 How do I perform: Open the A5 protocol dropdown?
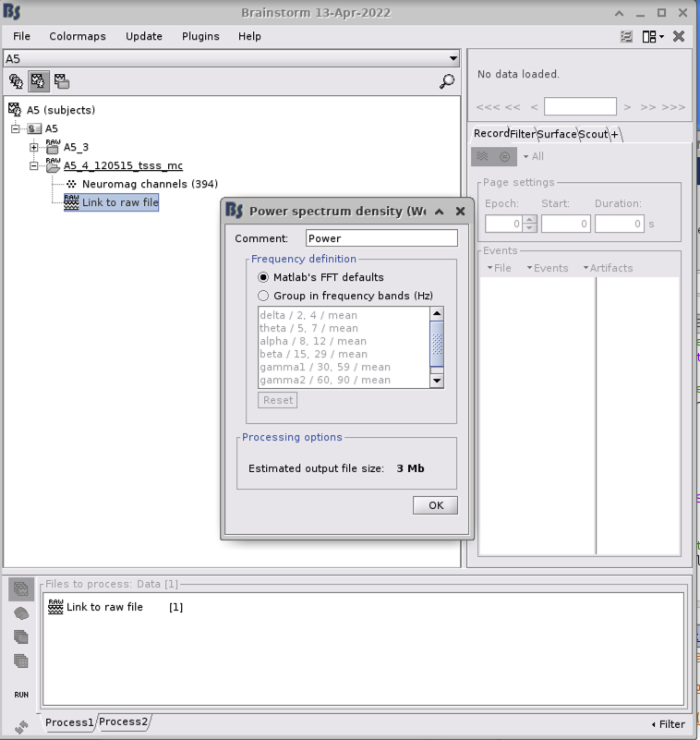pyautogui.click(x=232, y=58)
